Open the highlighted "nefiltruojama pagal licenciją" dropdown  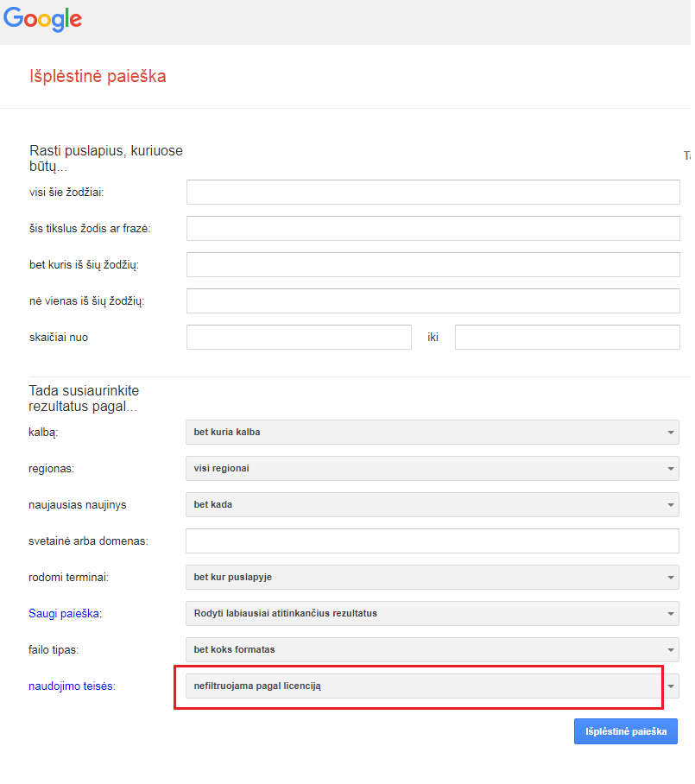(x=423, y=686)
